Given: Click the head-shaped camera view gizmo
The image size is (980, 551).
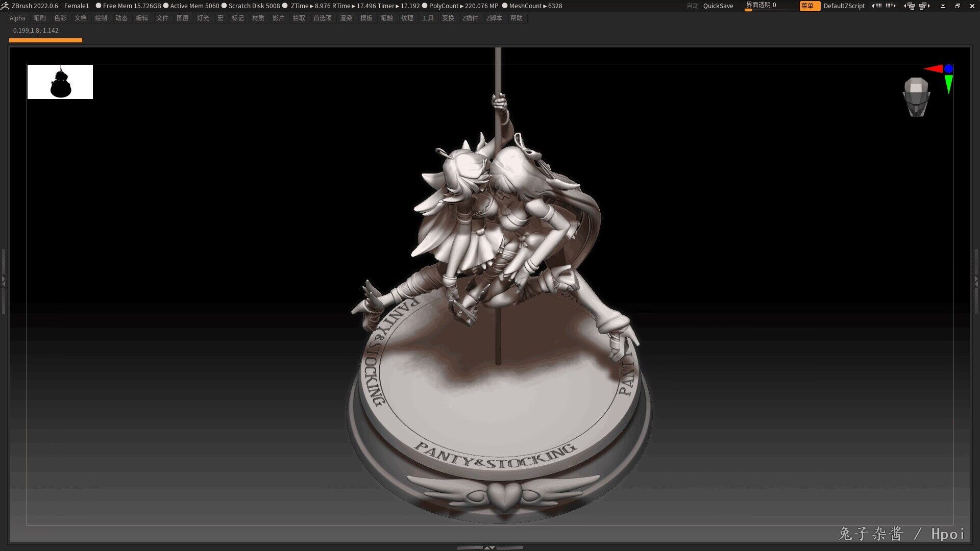Looking at the screenshot, I should (916, 97).
